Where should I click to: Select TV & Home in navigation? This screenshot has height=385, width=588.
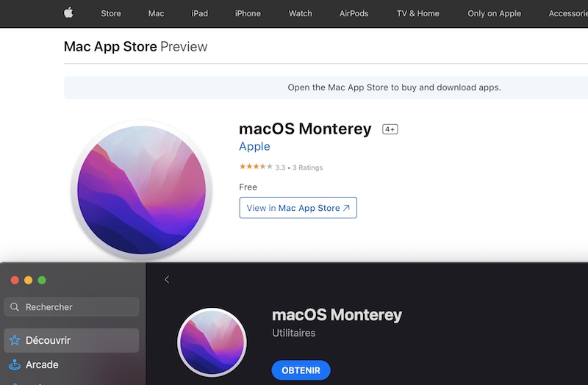417,13
